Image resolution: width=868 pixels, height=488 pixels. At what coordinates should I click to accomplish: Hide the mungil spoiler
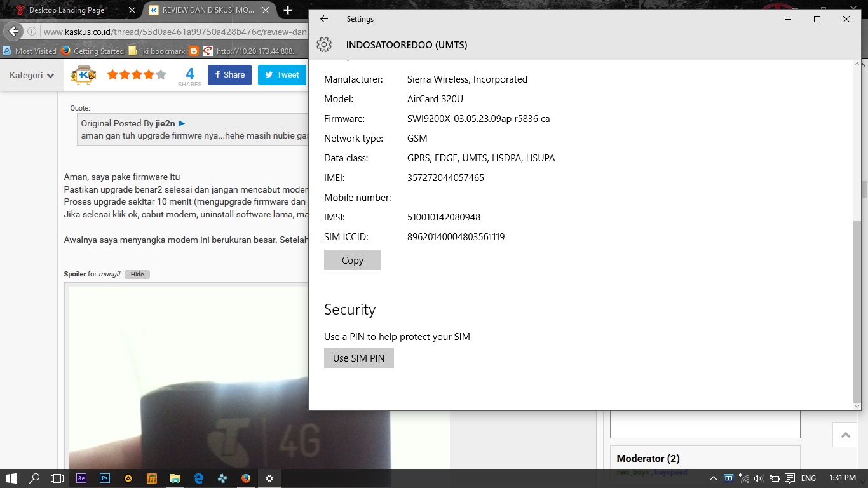coord(137,274)
